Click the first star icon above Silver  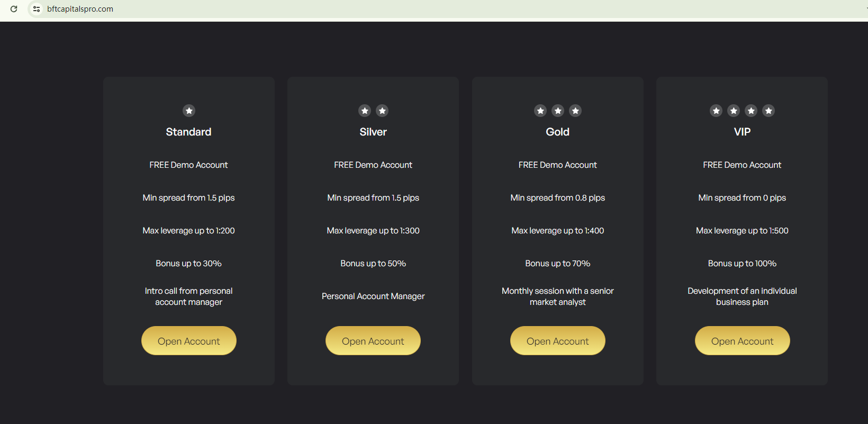click(365, 111)
